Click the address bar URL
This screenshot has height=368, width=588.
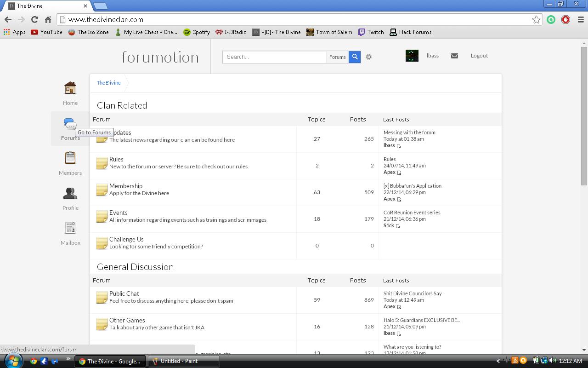click(106, 20)
